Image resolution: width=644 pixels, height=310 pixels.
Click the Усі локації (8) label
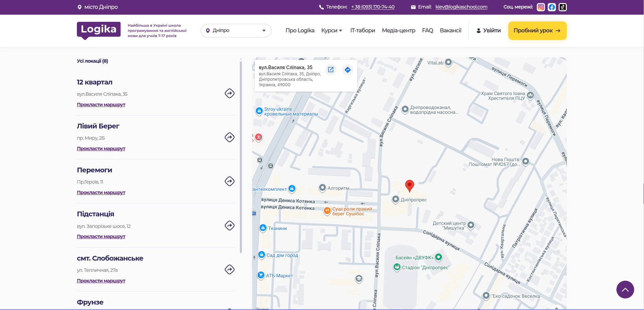[x=93, y=61]
